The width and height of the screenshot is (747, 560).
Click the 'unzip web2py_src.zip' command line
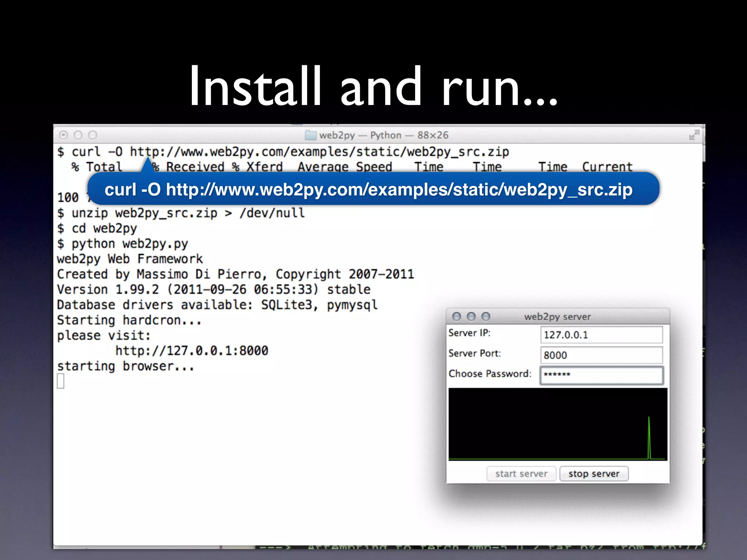point(181,213)
